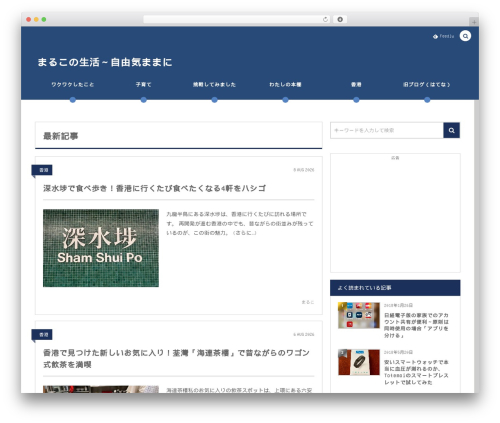Screen dimensions: 500x423
Task: Click the smartwatch popular article thumbnail
Action: point(359,362)
